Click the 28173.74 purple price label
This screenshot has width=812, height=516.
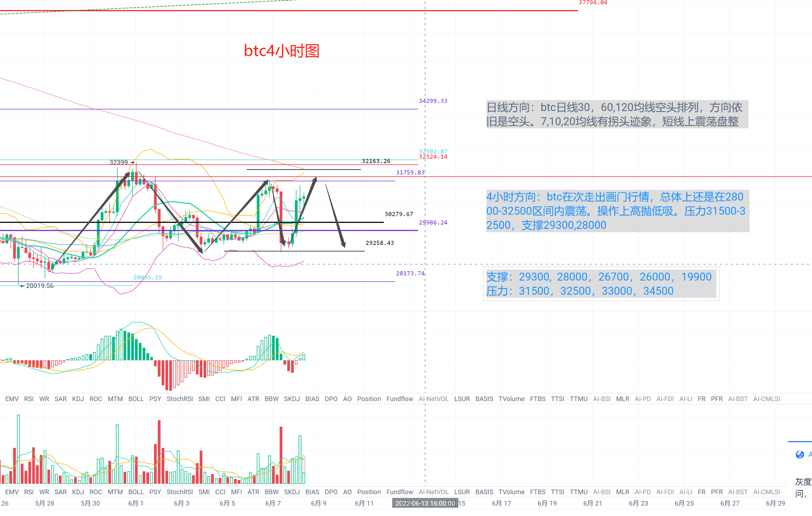point(410,273)
